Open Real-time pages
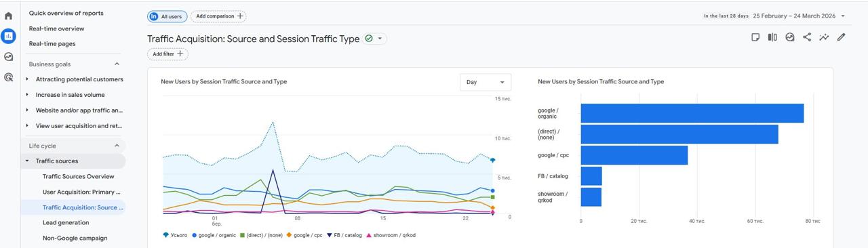The height and width of the screenshot is (248, 868). click(52, 43)
